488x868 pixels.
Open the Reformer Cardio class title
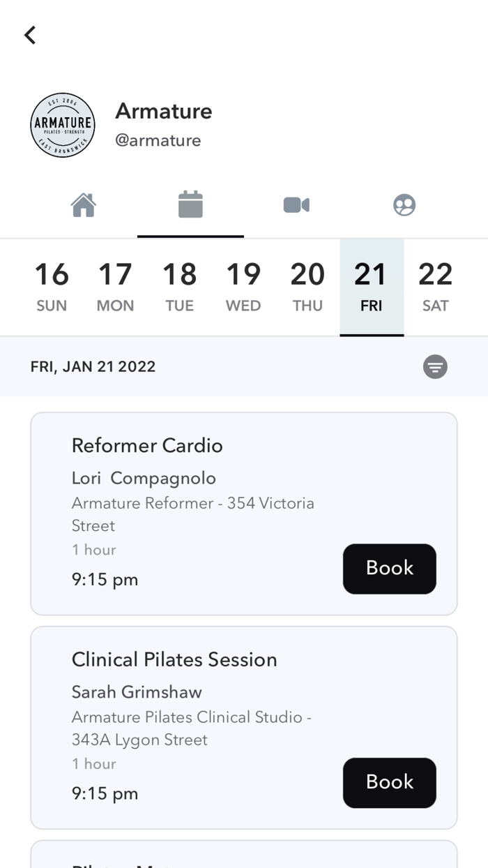coord(147,446)
